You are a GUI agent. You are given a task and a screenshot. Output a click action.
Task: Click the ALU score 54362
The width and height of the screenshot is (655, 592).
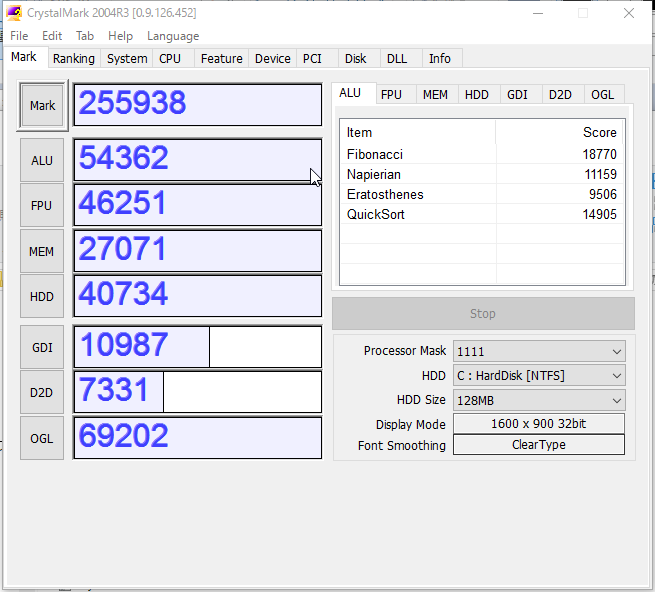[198, 160]
